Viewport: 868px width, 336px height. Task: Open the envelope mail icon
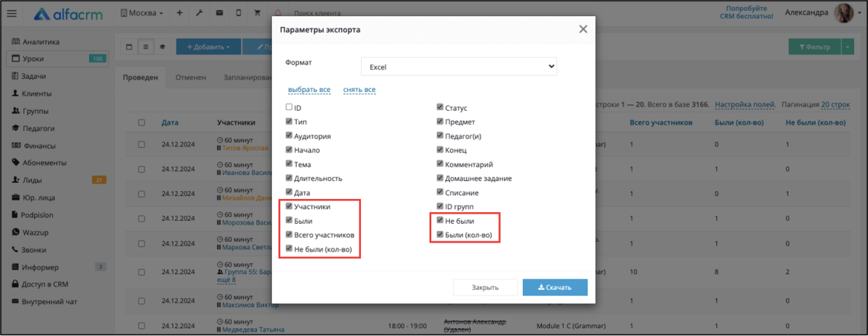[x=219, y=13]
